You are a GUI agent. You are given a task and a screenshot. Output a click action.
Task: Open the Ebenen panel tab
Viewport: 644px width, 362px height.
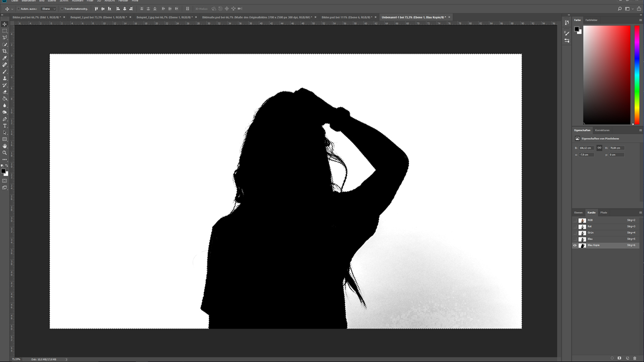pos(579,213)
